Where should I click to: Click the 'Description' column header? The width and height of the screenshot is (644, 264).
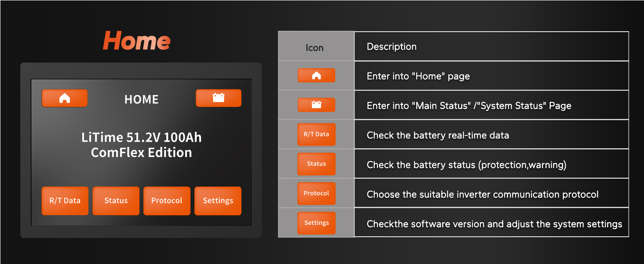392,47
